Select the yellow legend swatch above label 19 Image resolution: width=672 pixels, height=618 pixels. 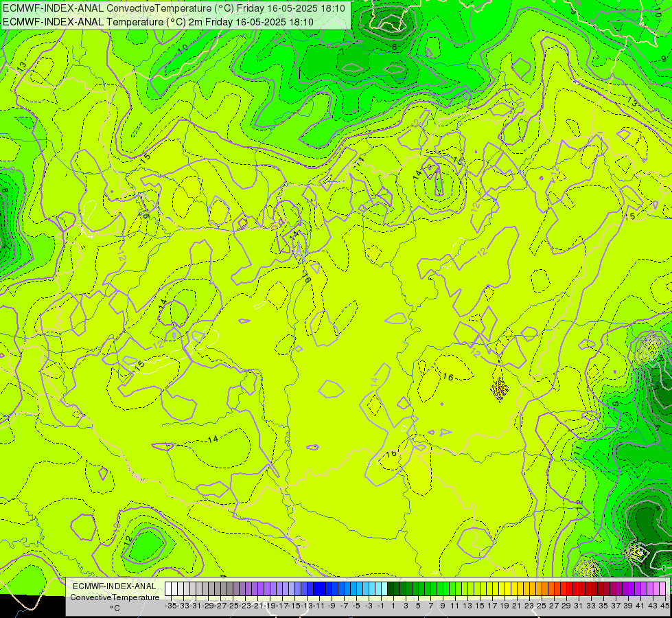click(x=502, y=588)
